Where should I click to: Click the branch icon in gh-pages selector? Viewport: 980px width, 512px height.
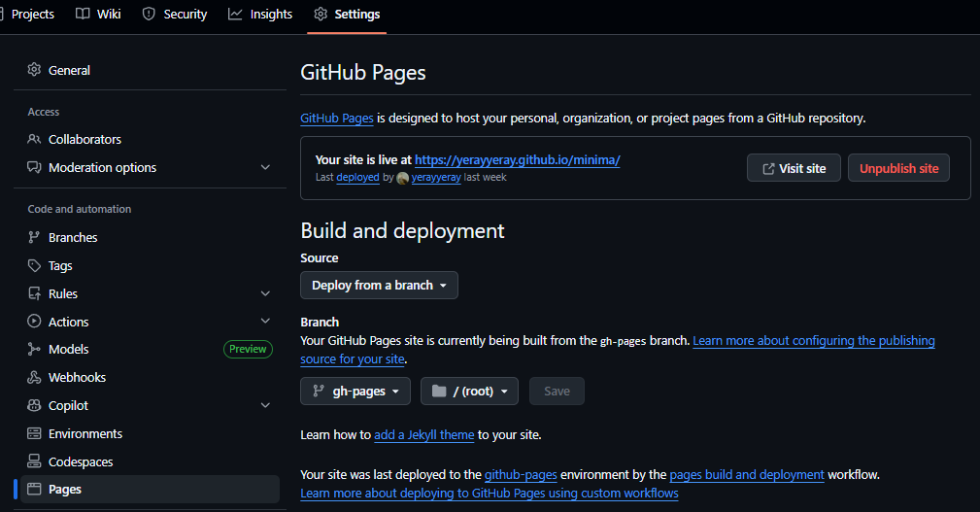point(319,391)
